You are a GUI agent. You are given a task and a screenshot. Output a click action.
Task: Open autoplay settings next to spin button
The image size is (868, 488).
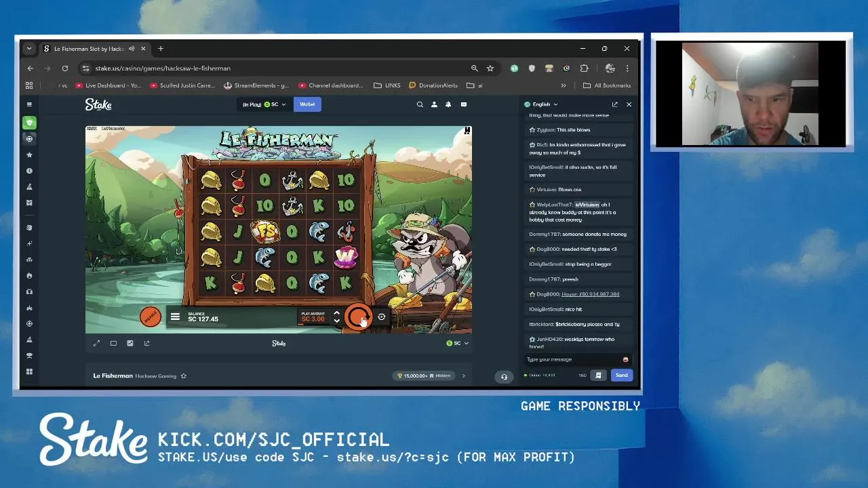click(382, 317)
